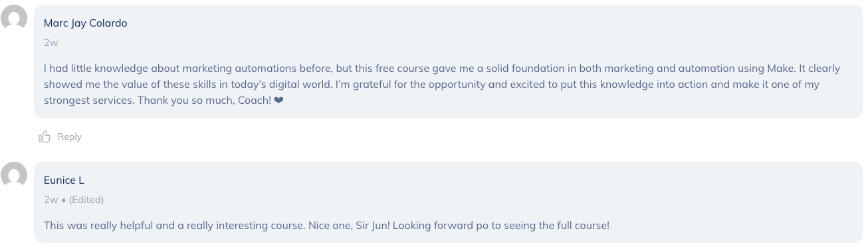Click the (Edited) label on Eunice's comment
The height and width of the screenshot is (247, 868).
pyautogui.click(x=86, y=200)
